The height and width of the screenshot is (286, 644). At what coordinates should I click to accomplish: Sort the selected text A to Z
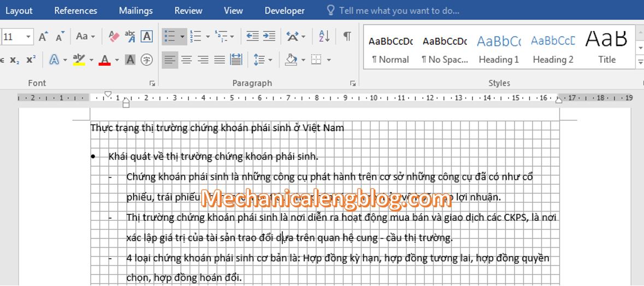click(324, 37)
